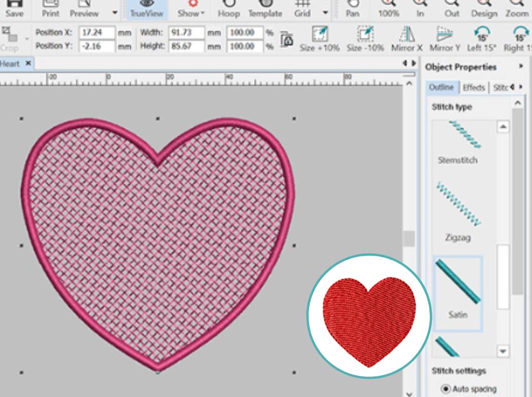
Task: Switch to the Effects tab
Action: click(x=474, y=88)
